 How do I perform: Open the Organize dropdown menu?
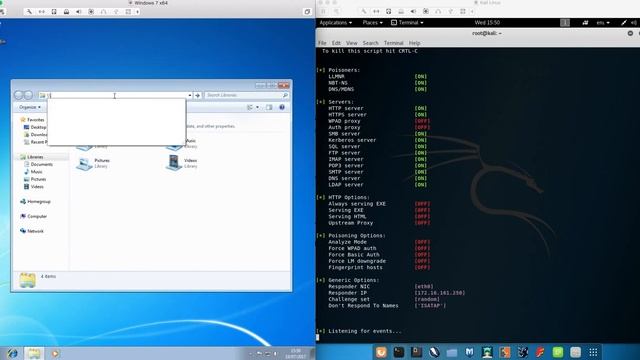[x=30, y=107]
